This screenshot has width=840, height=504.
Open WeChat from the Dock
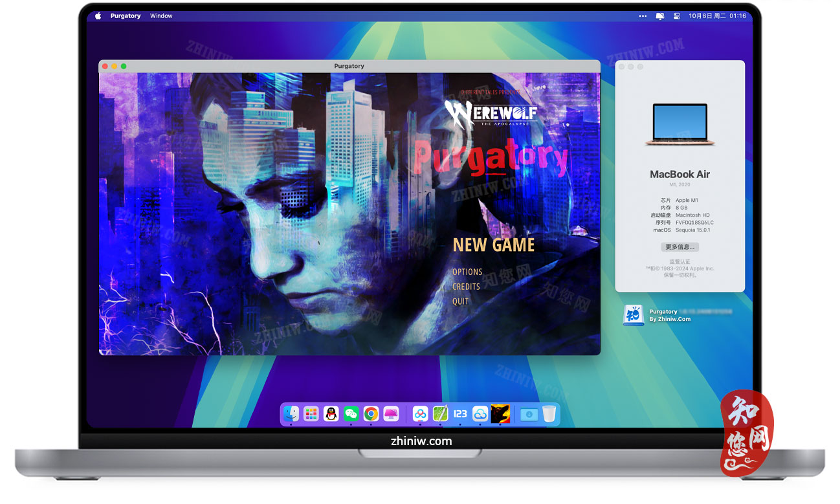351,413
